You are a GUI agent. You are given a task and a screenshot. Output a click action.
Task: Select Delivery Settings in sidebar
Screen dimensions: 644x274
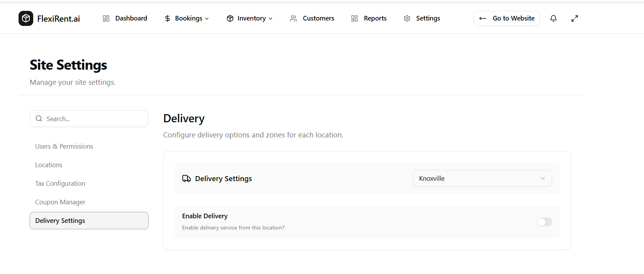(x=89, y=221)
